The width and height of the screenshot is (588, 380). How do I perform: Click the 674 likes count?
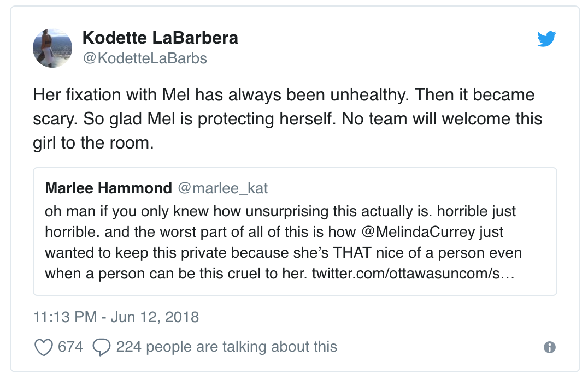pos(70,347)
